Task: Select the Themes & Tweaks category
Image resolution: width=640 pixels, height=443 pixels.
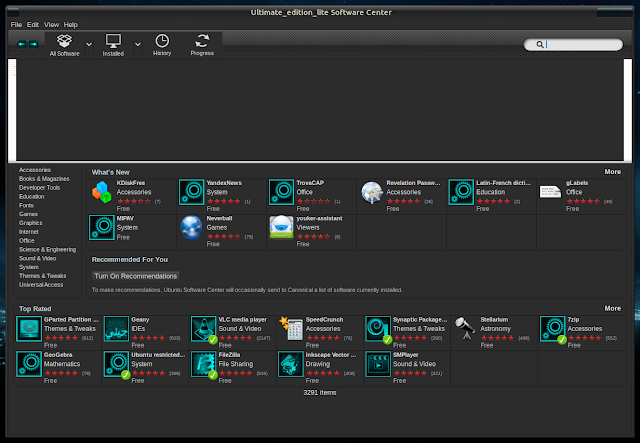Action: click(42, 276)
